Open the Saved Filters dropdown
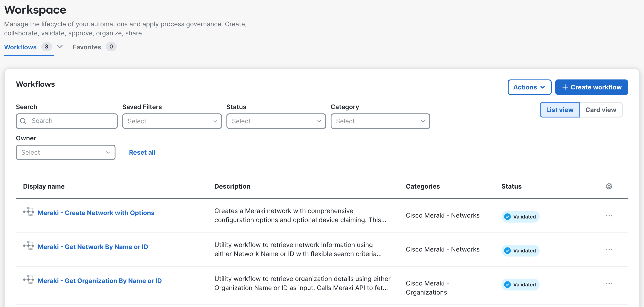Image resolution: width=644 pixels, height=307 pixels. (172, 121)
